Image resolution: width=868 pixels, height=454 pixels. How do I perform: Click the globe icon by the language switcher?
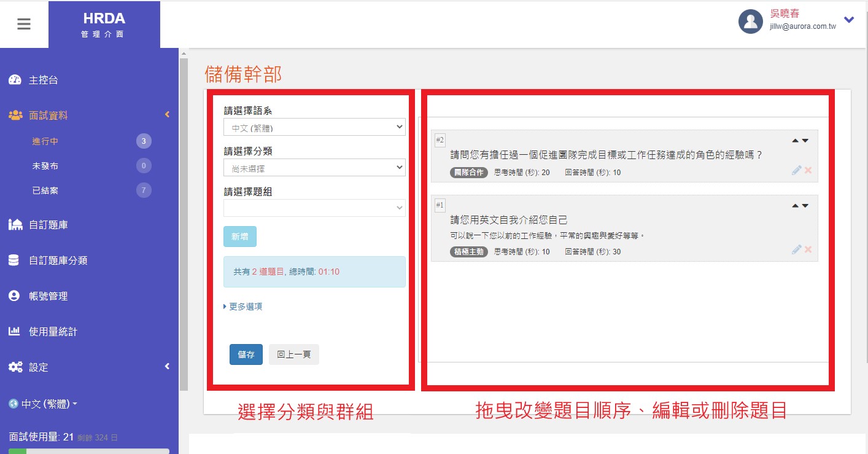(x=14, y=404)
